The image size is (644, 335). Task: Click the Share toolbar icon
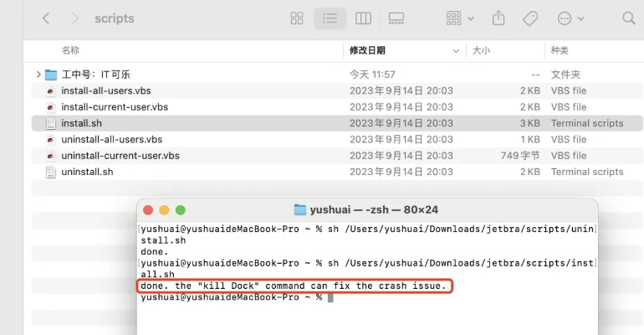[x=498, y=18]
